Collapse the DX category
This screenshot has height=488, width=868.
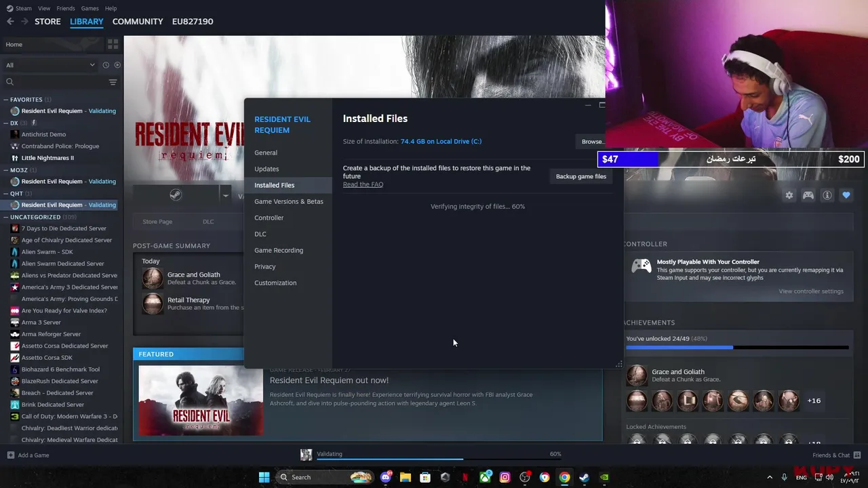[x=6, y=123]
